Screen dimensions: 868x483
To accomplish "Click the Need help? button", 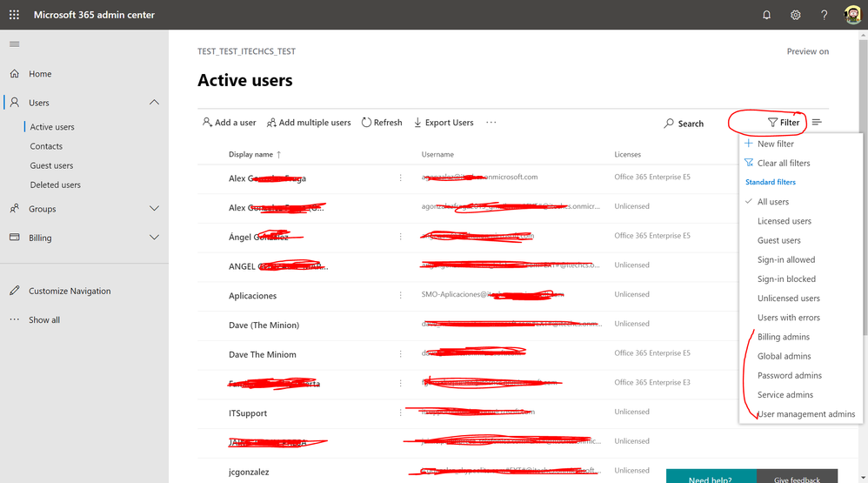I will point(711,476).
